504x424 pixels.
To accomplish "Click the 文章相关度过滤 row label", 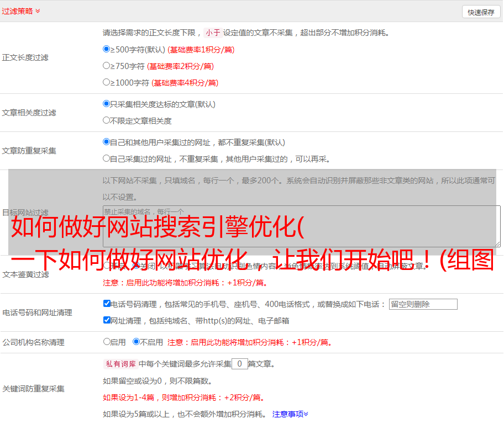I will pos(29,113).
